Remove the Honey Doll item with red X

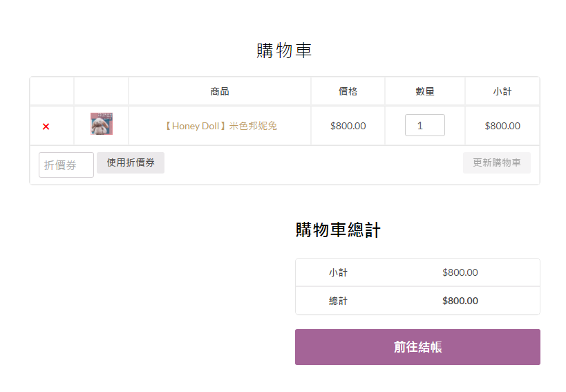[x=46, y=127]
